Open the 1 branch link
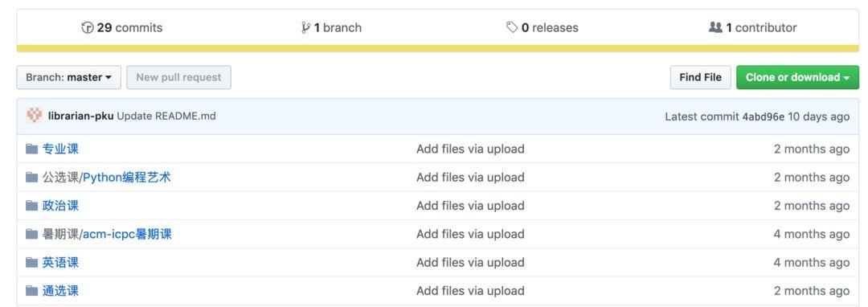Image resolution: width=868 pixels, height=307 pixels. (338, 27)
